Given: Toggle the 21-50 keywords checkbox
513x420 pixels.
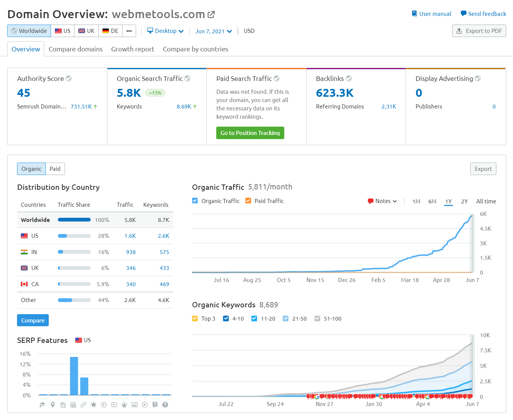Looking at the screenshot, I should pos(286,318).
